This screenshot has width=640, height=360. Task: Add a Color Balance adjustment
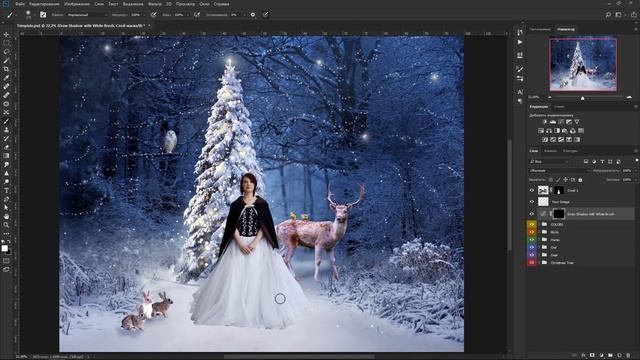tap(549, 131)
